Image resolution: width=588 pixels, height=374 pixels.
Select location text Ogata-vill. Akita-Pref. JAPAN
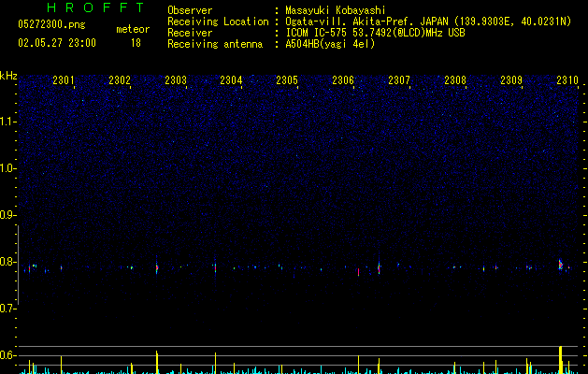pyautogui.click(x=366, y=22)
